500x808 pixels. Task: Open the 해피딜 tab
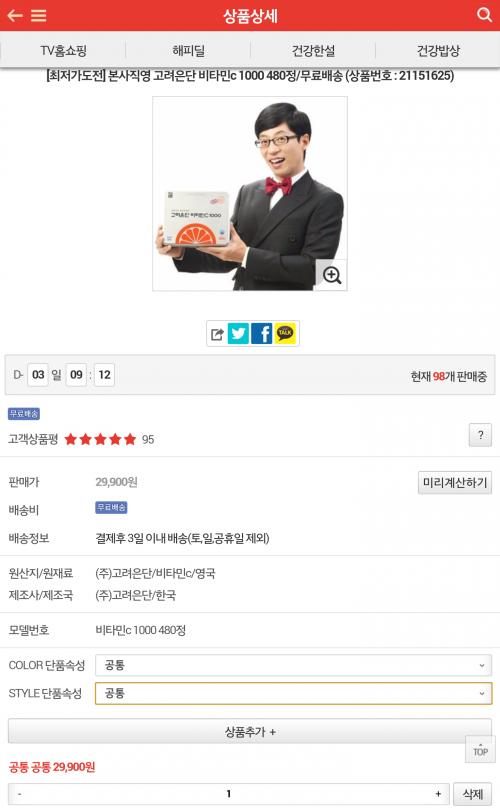[x=188, y=50]
